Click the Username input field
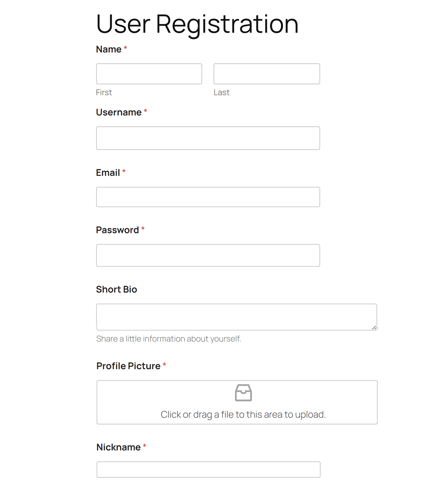 click(x=208, y=138)
